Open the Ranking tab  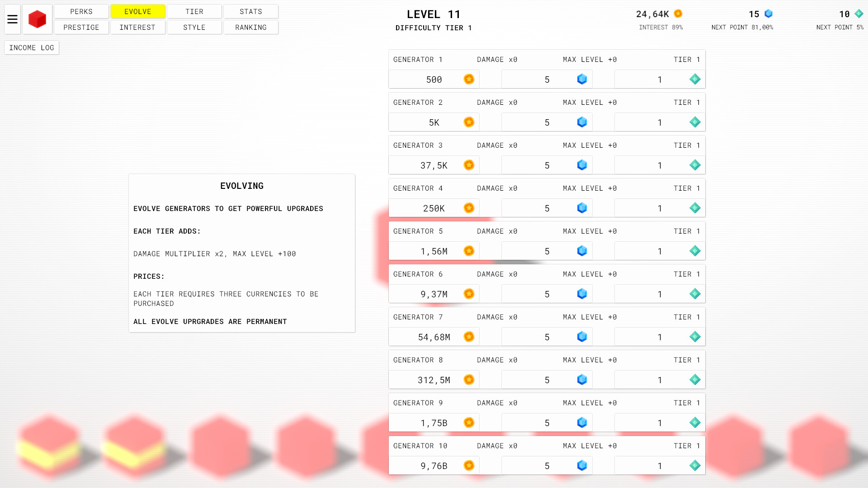pos(251,27)
